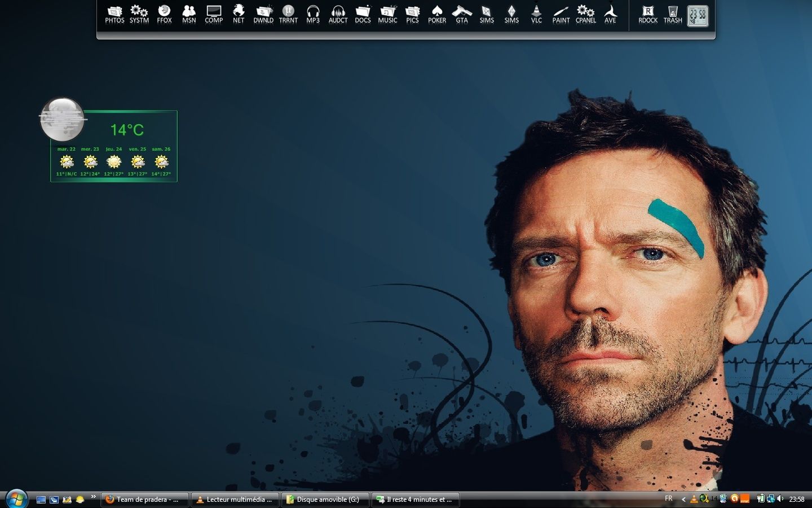Open CPANEL control panel icon
Image resolution: width=812 pixels, height=508 pixels.
pos(586,14)
